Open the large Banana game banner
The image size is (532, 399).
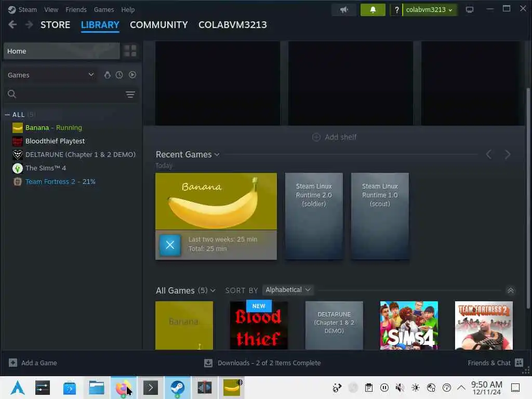[216, 201]
